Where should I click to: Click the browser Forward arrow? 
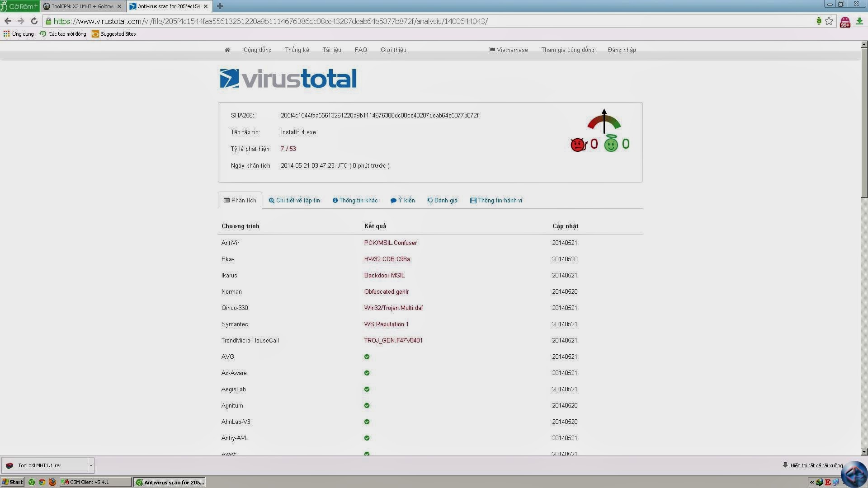click(x=21, y=21)
